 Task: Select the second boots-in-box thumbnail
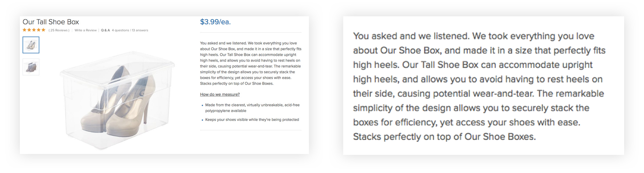(x=31, y=67)
